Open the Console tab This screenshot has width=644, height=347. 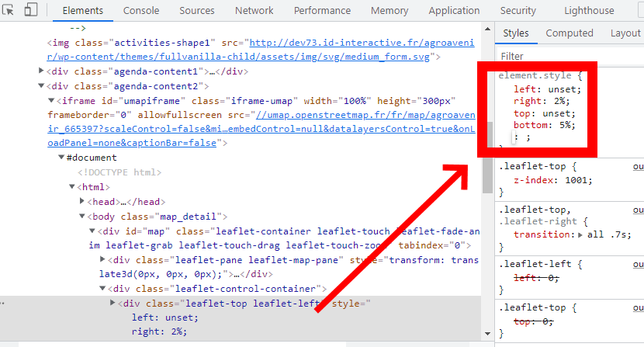coord(141,11)
